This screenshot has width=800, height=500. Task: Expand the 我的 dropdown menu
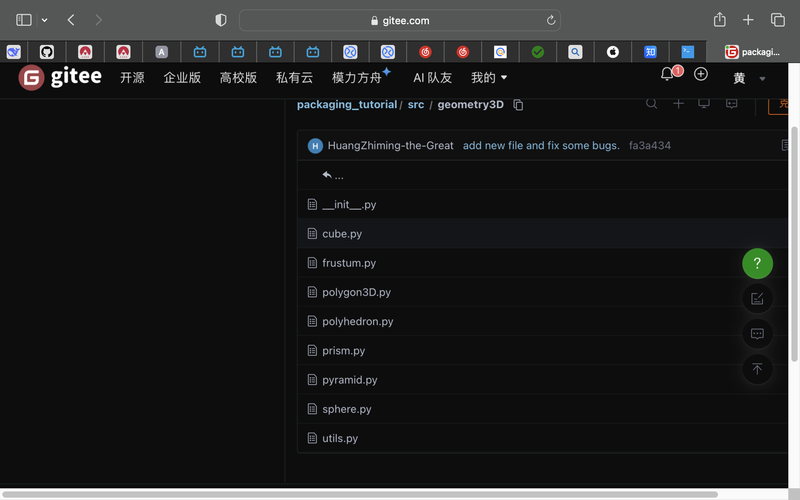tap(489, 77)
